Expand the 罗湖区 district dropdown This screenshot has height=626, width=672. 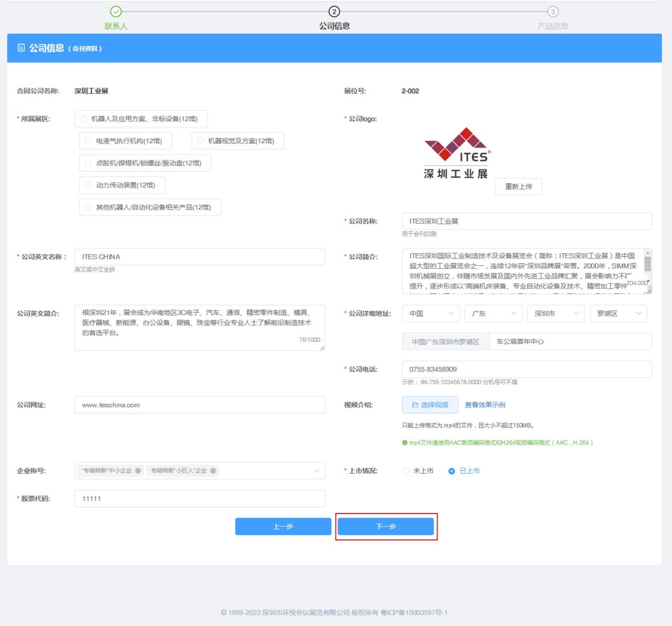[618, 313]
